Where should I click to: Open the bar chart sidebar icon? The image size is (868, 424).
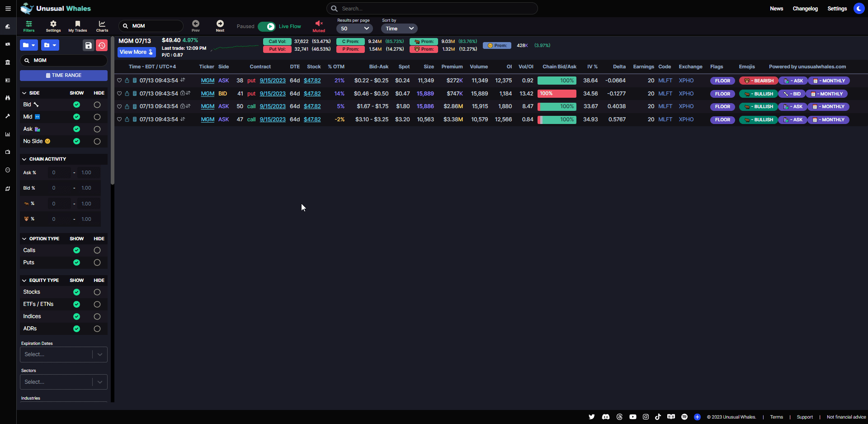coord(8,134)
